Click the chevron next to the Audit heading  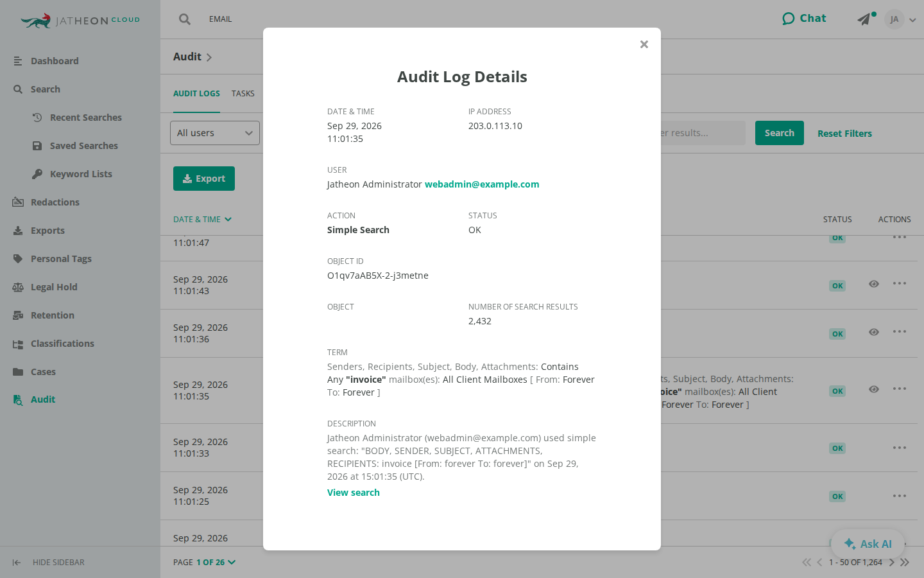click(209, 57)
